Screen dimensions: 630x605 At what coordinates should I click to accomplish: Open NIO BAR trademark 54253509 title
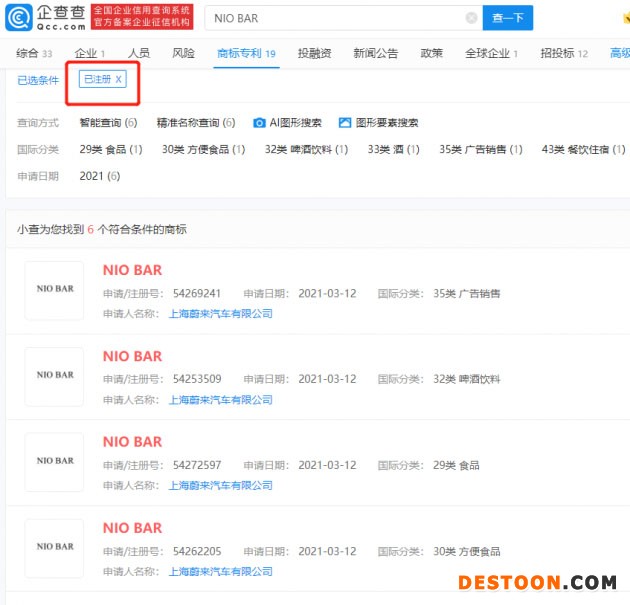[x=133, y=356]
